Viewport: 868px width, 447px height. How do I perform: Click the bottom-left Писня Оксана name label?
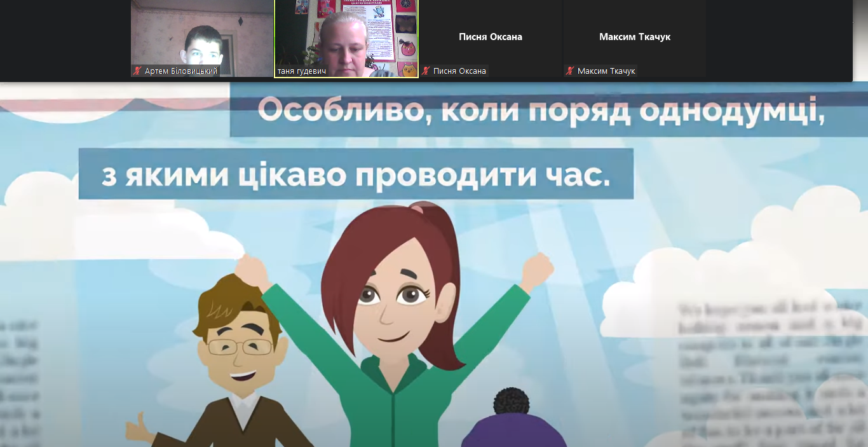pyautogui.click(x=459, y=71)
